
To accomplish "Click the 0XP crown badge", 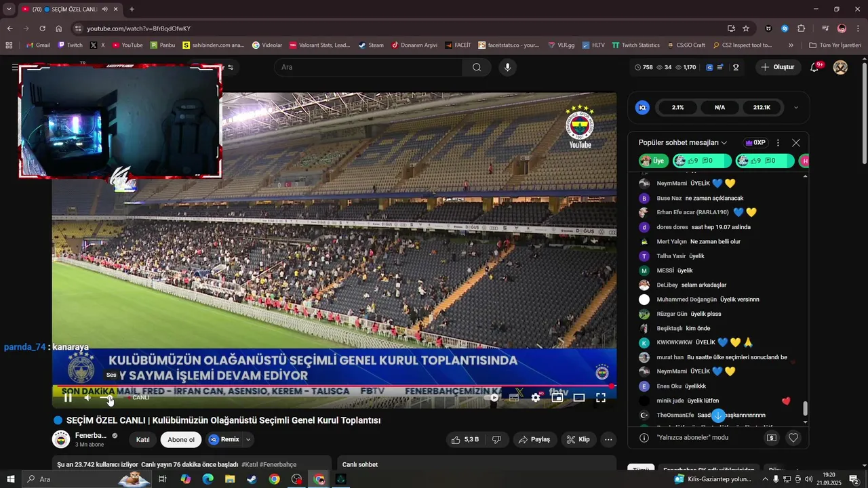I will 755,143.
